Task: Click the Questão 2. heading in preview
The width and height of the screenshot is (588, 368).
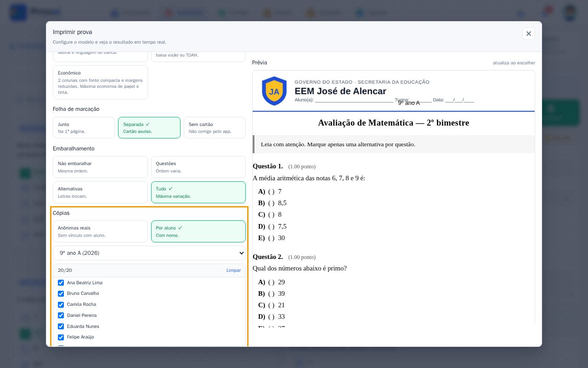Action: pyautogui.click(x=268, y=257)
